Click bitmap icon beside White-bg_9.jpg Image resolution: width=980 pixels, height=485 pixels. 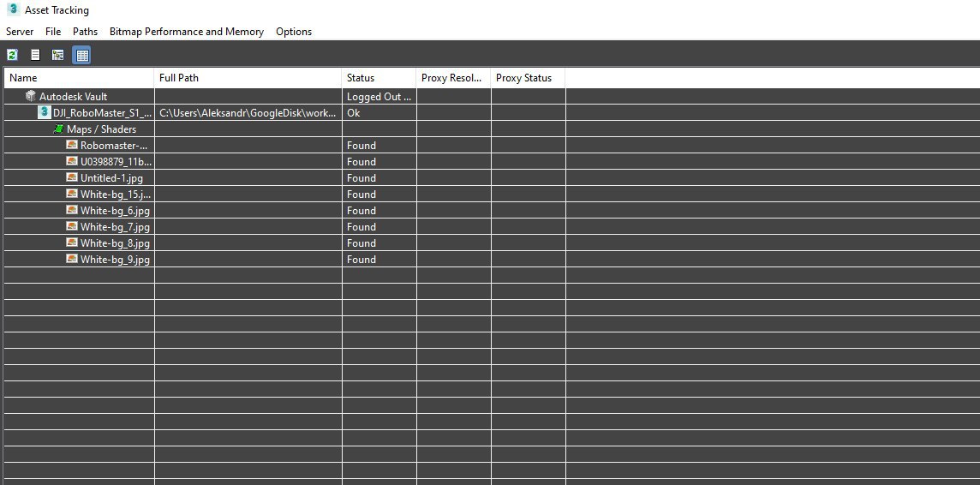(72, 259)
